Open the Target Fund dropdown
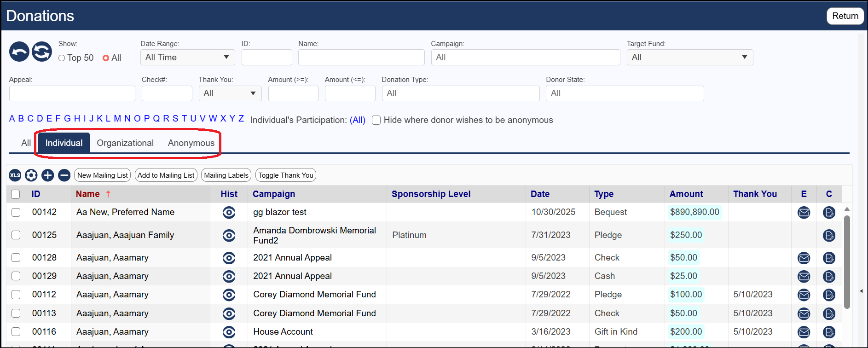Viewport: 868px width, 348px height. click(689, 58)
